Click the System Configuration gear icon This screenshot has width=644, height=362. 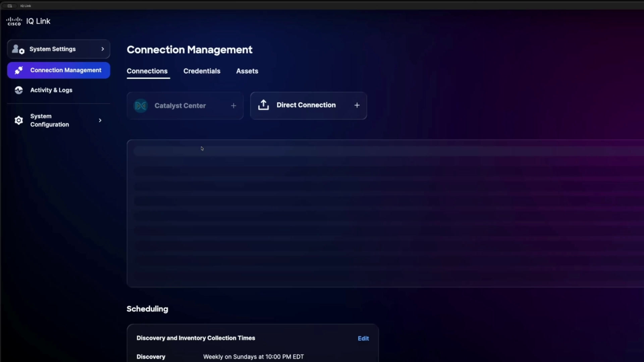point(19,120)
